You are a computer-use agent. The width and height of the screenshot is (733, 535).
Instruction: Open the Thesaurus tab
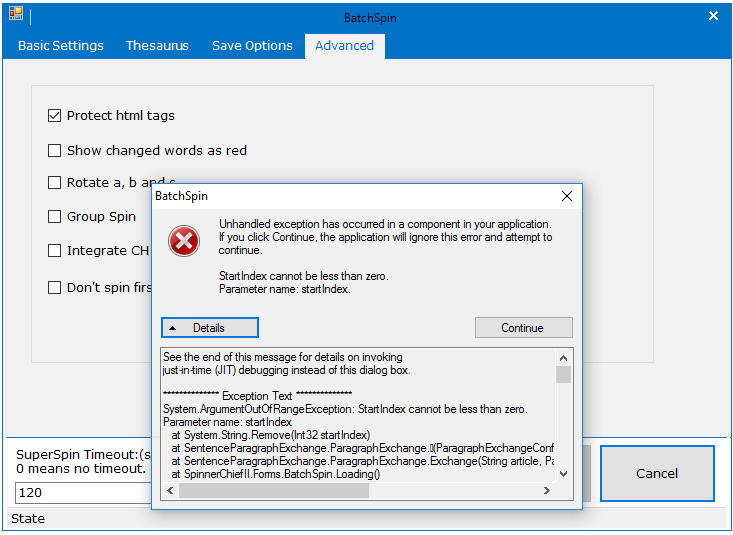[x=157, y=46]
